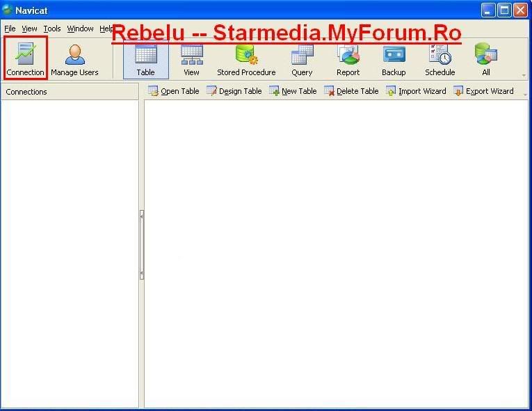
Task: Open the Report section
Action: (348, 60)
